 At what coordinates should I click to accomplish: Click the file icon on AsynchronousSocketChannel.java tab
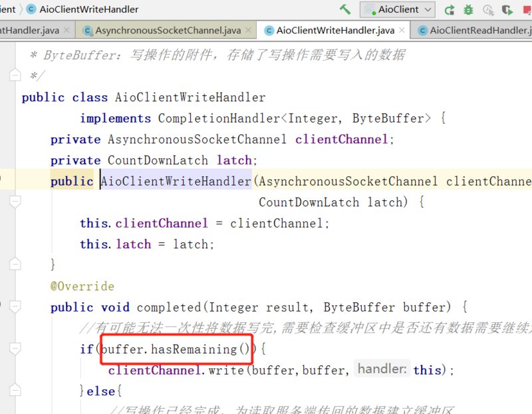(88, 31)
